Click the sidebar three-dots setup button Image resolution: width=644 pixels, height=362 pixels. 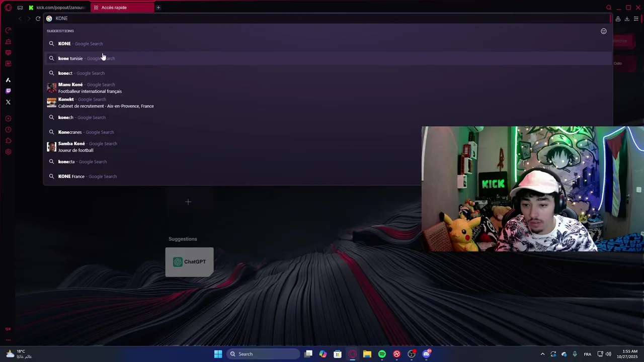tap(8, 340)
